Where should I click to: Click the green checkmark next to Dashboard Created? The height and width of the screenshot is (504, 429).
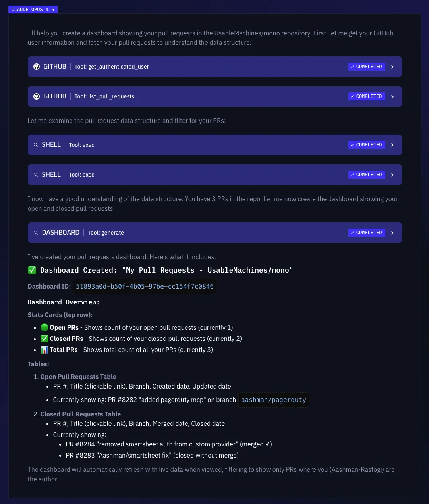pos(32,270)
